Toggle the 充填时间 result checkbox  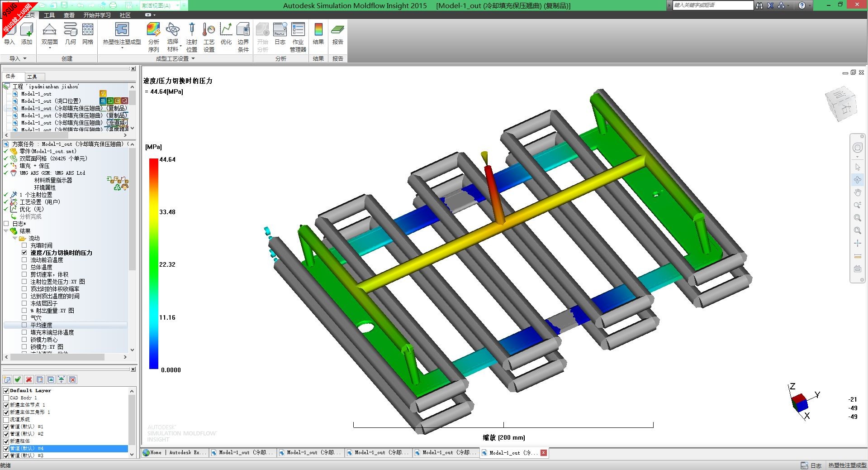24,245
